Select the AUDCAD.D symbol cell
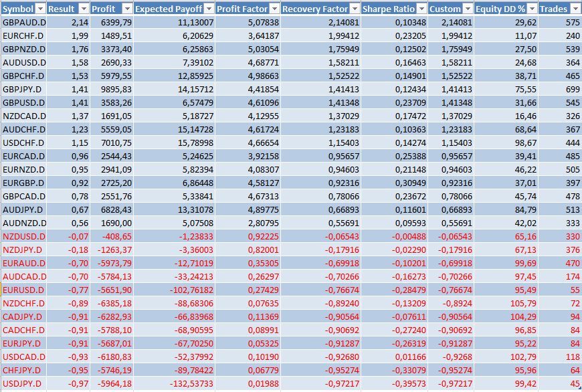This screenshot has height=392, width=582. coord(23,276)
